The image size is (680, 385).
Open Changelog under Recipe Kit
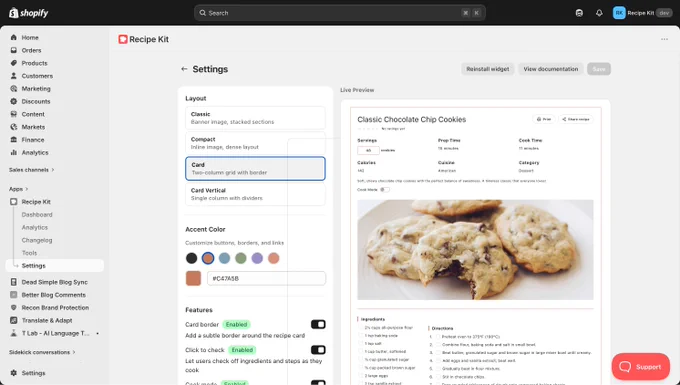click(x=37, y=240)
